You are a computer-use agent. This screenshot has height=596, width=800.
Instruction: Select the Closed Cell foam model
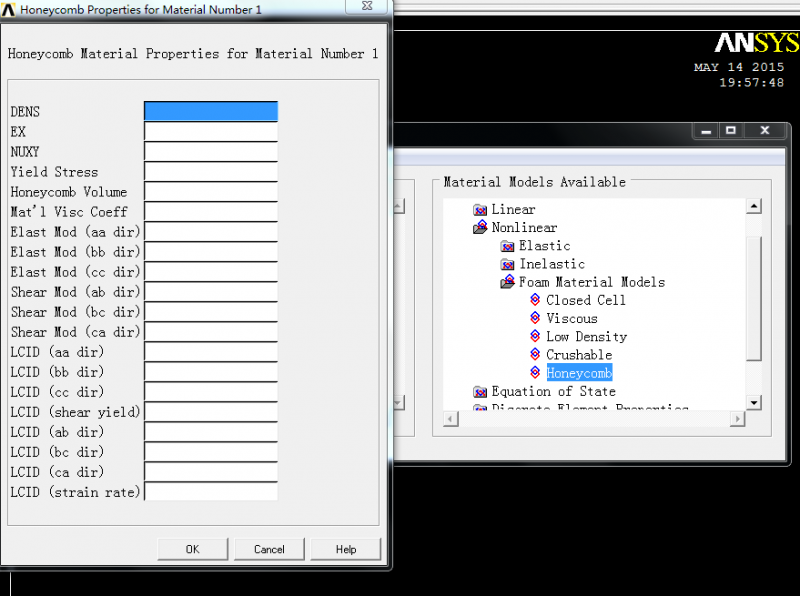(586, 300)
